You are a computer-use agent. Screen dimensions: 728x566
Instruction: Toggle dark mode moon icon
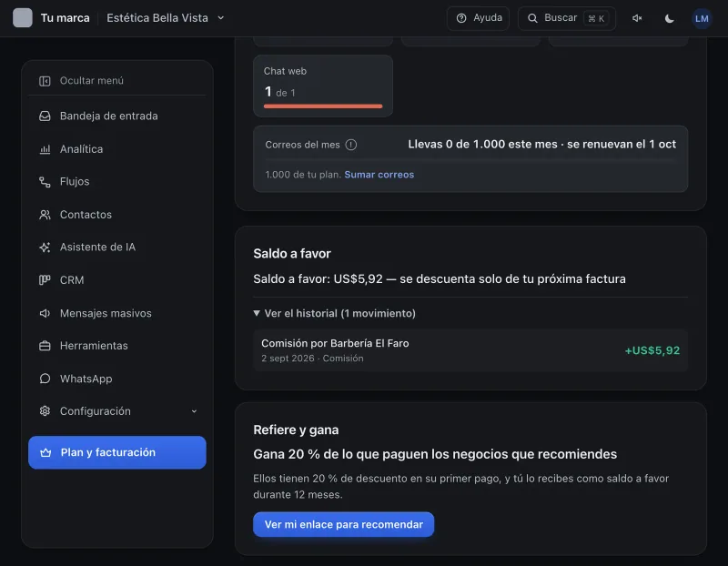669,18
